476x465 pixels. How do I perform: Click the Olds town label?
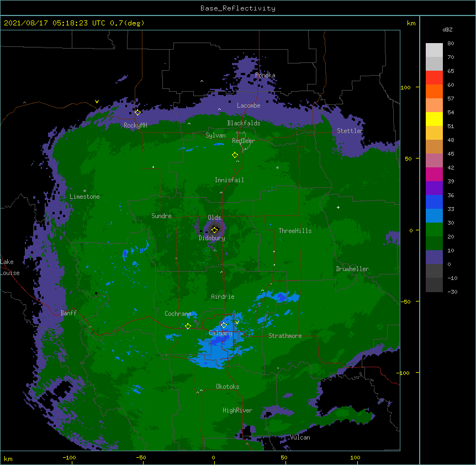coord(214,218)
